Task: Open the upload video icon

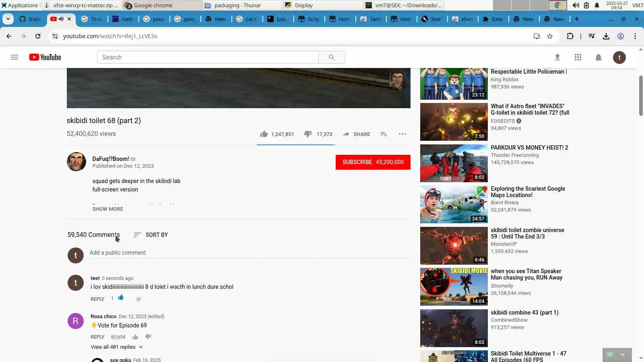Action: coord(557,57)
